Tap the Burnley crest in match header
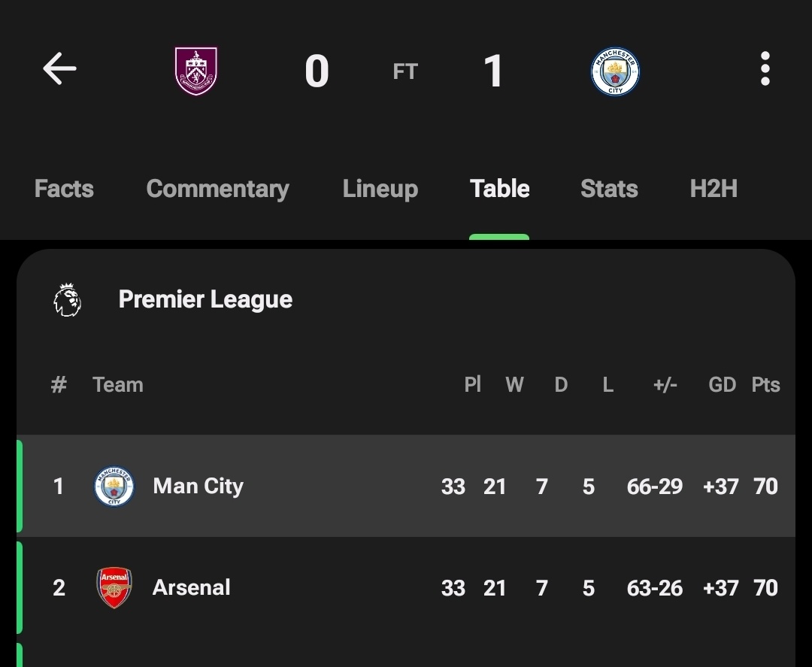This screenshot has width=812, height=667. [x=195, y=71]
